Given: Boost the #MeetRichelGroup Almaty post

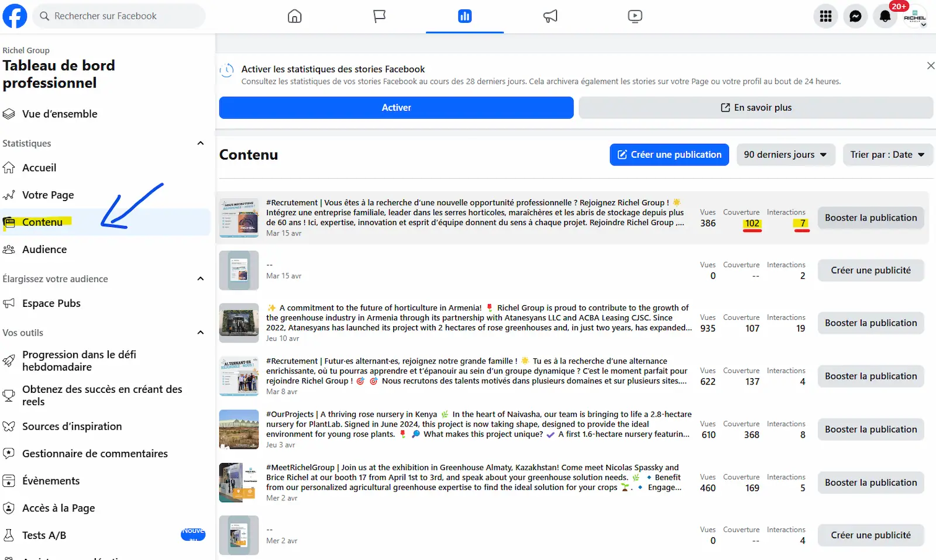Looking at the screenshot, I should (870, 483).
